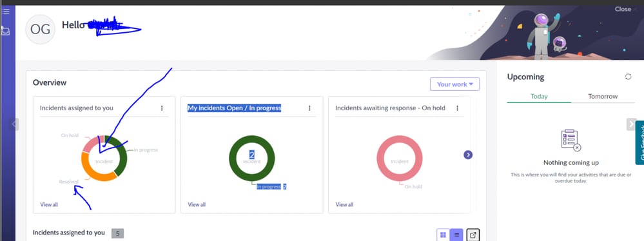Switch to the Tomorrow tab
Screen dimensions: 644x241
point(603,97)
